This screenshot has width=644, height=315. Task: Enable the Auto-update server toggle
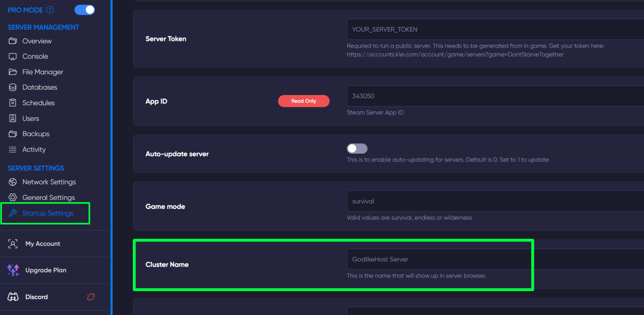[357, 148]
